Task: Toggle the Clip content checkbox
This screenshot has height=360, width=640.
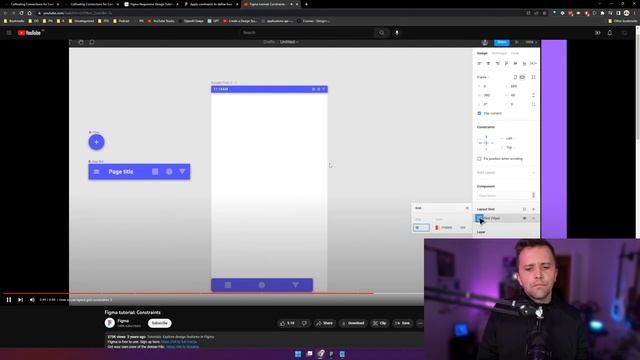Action: tap(479, 113)
